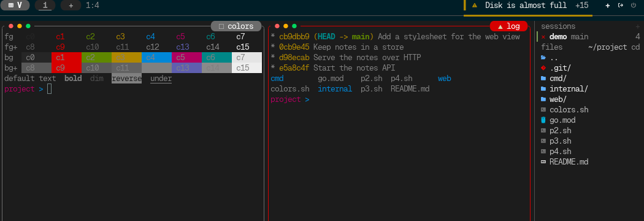This screenshot has width=644, height=221.
Task: Click the under sample text in colors pane
Action: point(161,79)
